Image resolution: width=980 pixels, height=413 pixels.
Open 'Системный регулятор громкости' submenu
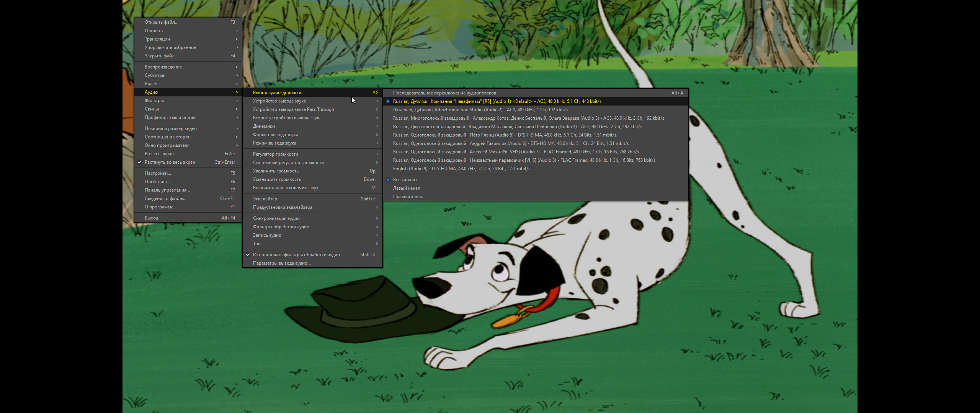tap(312, 163)
